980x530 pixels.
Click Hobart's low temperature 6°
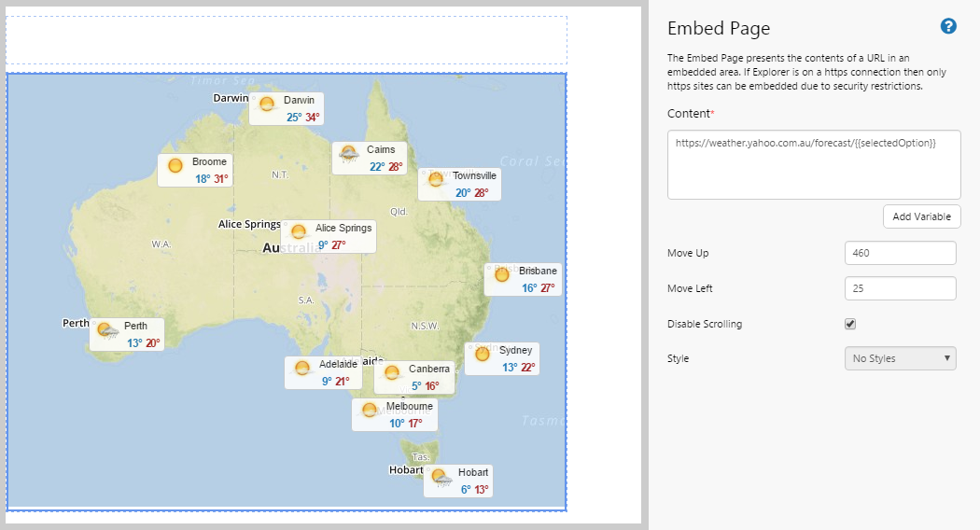pyautogui.click(x=466, y=489)
